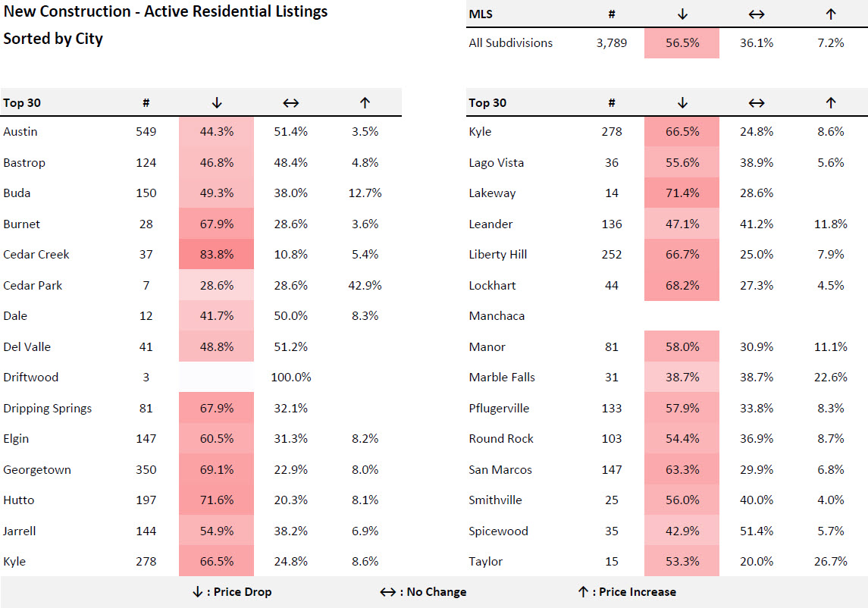Select the Georgetown city name

coord(37,470)
